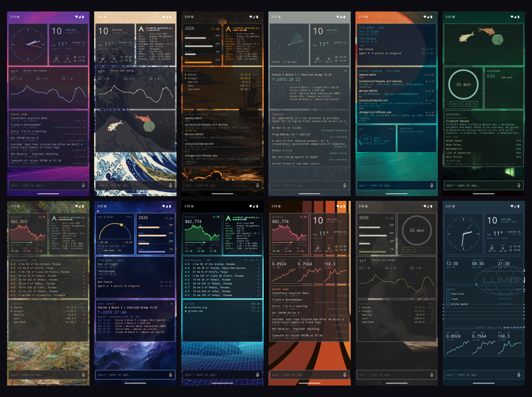Tap the microphone on the Great Wave 2:47 phone
532x397 pixels.
(x=170, y=185)
